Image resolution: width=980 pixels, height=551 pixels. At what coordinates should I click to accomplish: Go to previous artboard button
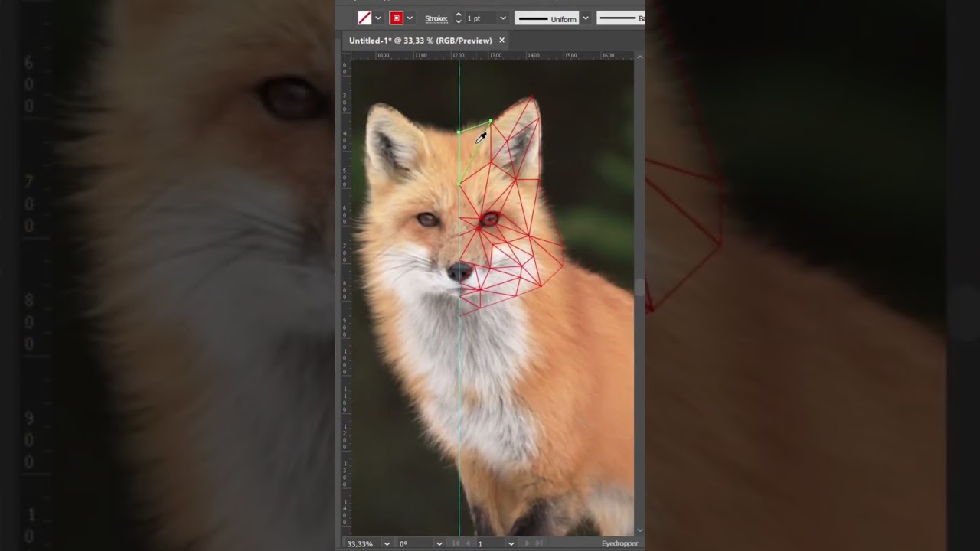468,543
